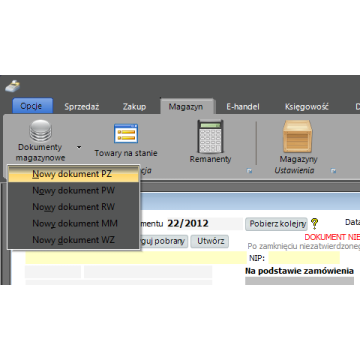Click the Dokumenty magazynowe database icon
The height and width of the screenshot is (360, 360).
click(x=40, y=131)
